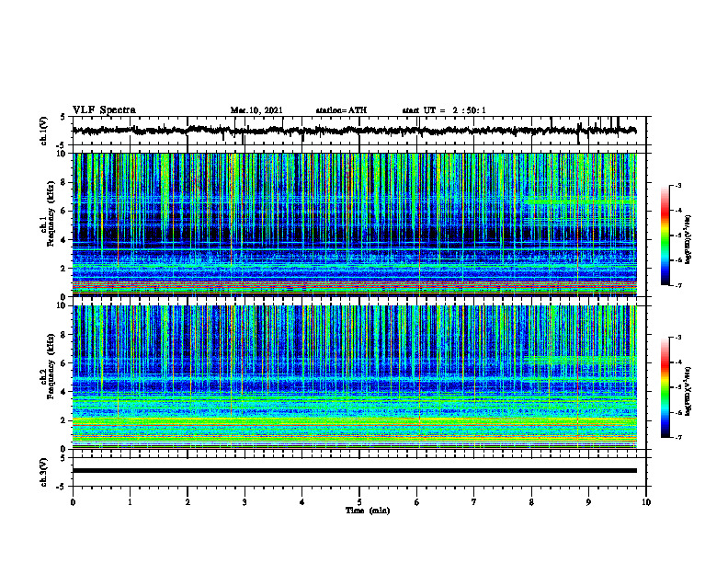Viewport: 728px width, 563px height.
Task: Click the ch.2 colorbar log(PSD) unit label
Action: coord(688,391)
